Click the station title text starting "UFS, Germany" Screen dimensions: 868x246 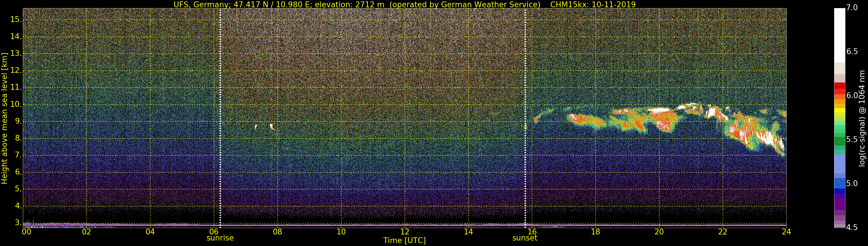[357, 4]
